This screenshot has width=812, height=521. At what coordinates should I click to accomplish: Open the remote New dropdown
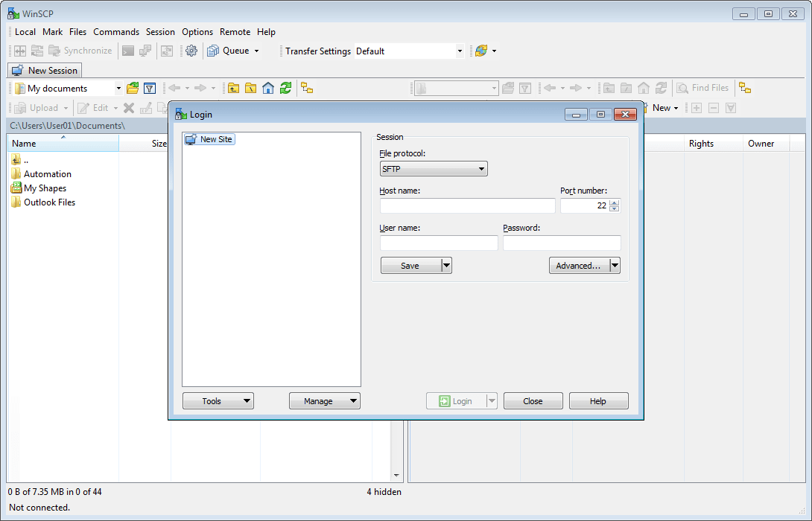click(665, 108)
